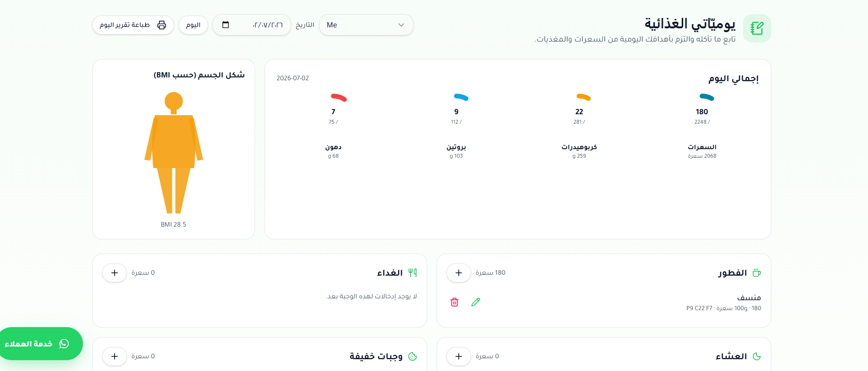The image size is (868, 371).
Task: Click the BMI 28.5 value text
Action: [174, 225]
